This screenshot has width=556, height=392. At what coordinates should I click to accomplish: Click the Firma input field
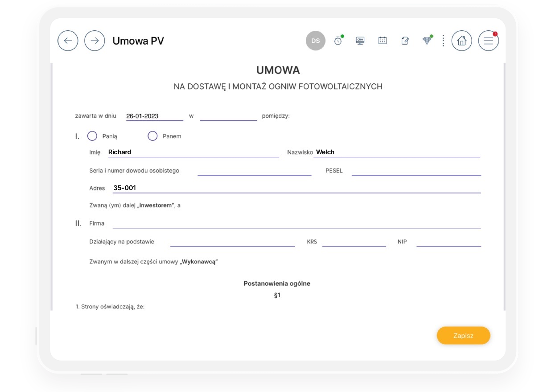tap(297, 223)
